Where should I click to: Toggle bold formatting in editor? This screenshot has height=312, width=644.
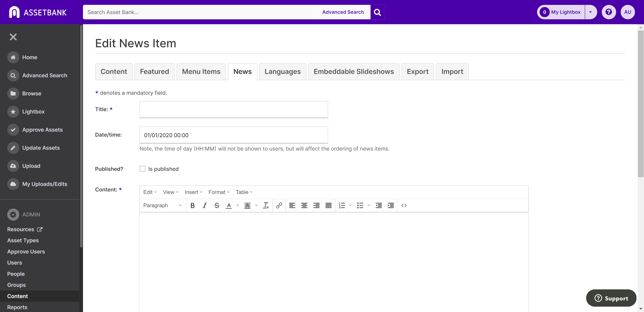(x=192, y=206)
